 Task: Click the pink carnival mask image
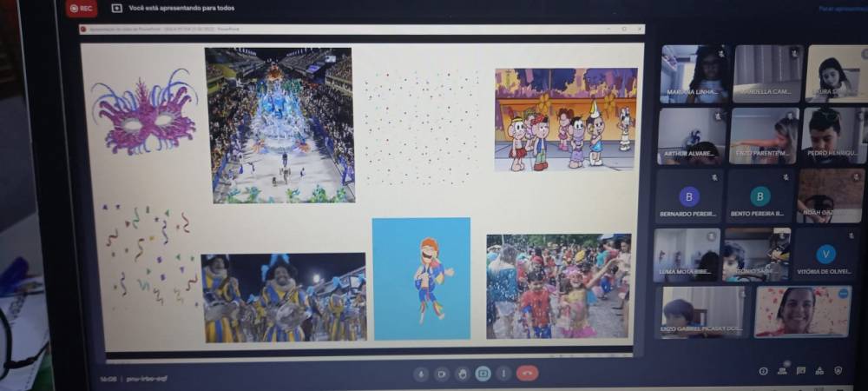pos(144,111)
